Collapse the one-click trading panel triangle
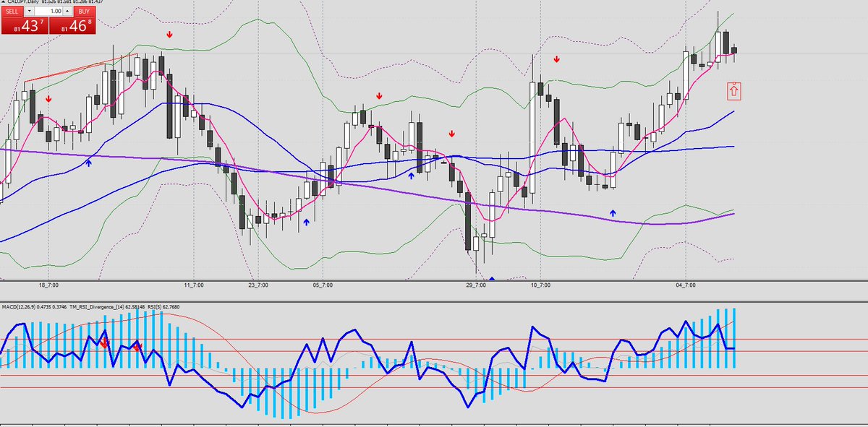The height and width of the screenshot is (427, 868). tap(3, 2)
